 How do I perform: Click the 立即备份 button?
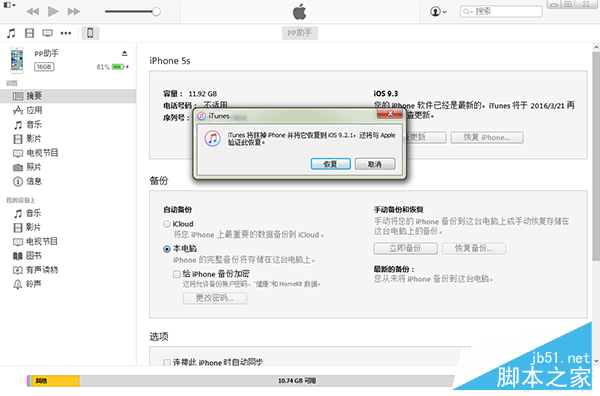click(406, 248)
